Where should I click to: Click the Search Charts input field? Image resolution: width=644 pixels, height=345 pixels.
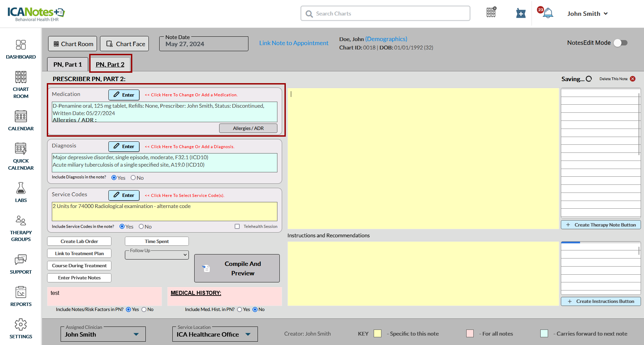point(385,13)
